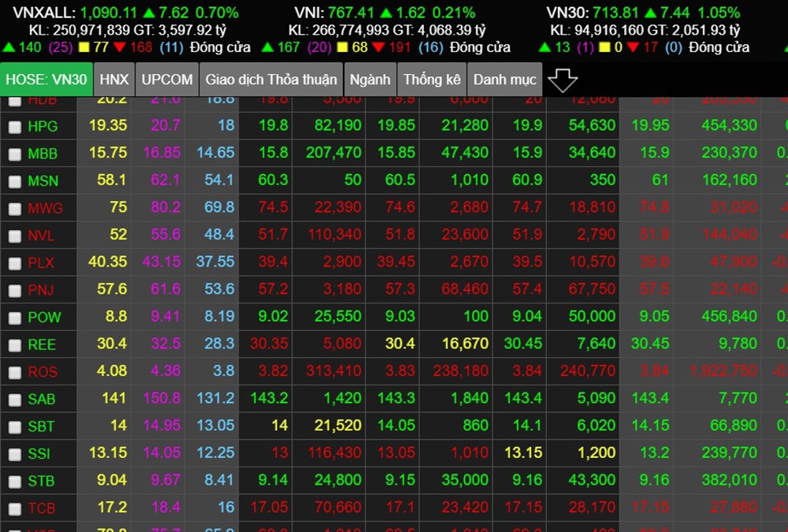Open the MSN ticker

(43, 180)
